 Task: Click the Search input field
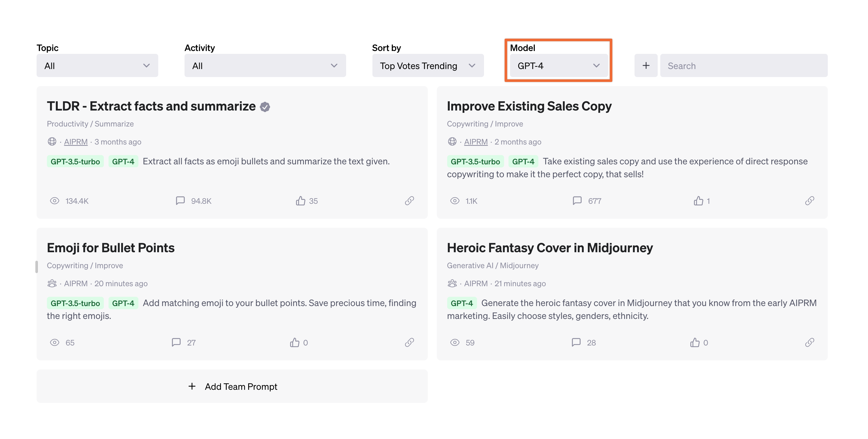[x=745, y=65]
